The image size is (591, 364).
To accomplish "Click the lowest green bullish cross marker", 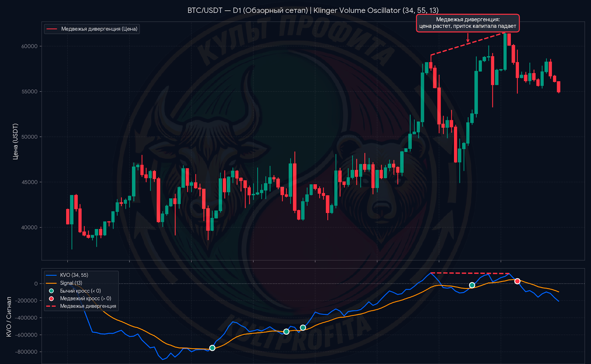I will (212, 348).
